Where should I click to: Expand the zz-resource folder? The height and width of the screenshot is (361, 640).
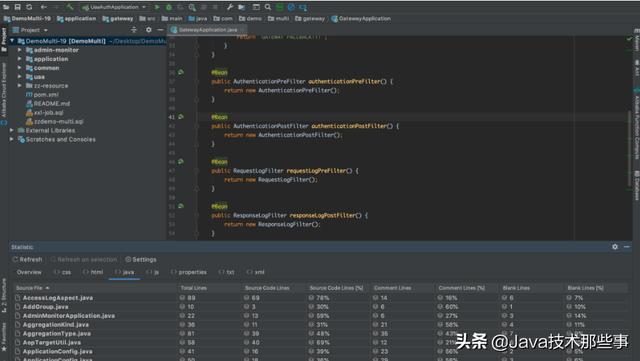(x=20, y=86)
